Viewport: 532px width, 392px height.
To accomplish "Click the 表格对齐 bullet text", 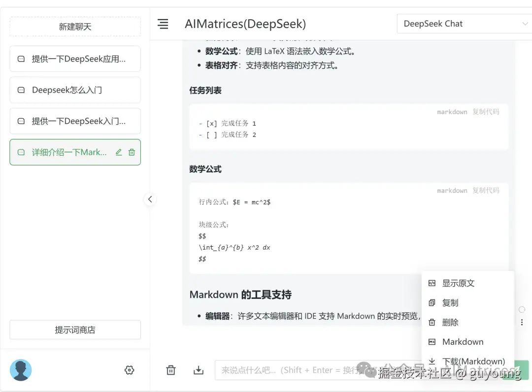I will (271, 65).
